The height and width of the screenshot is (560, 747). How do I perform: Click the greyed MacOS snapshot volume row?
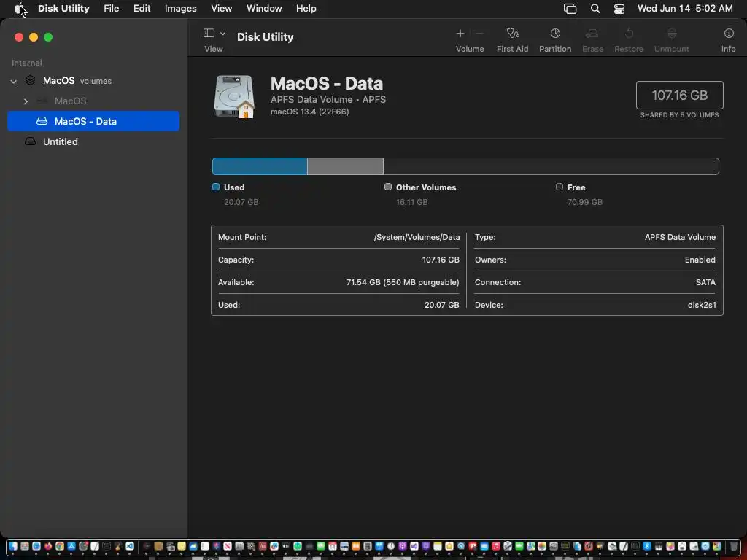click(x=93, y=101)
